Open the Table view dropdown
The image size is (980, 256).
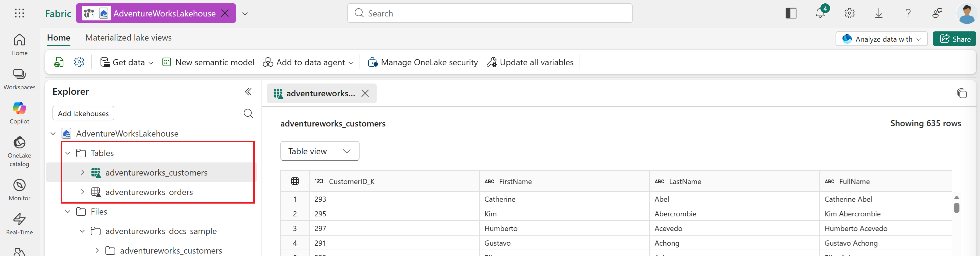pos(320,151)
